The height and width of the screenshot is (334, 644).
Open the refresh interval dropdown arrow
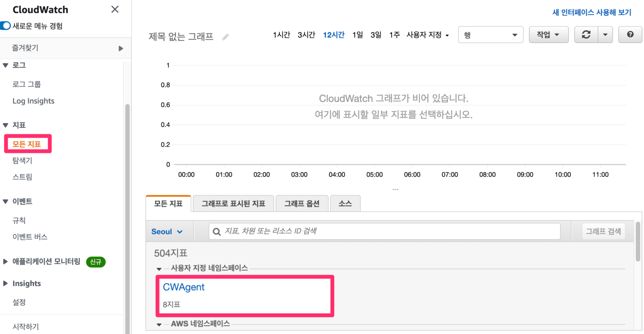click(x=605, y=34)
